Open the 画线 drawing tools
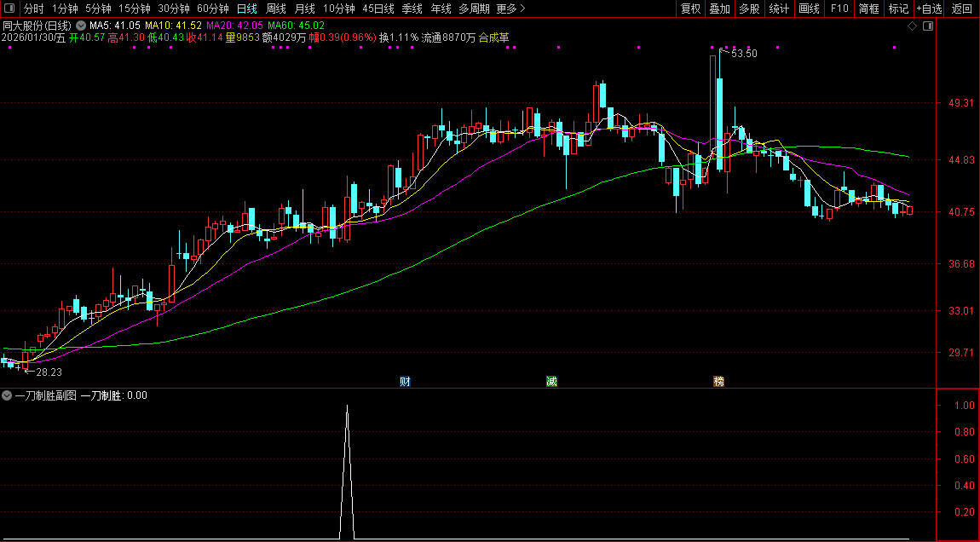This screenshot has width=980, height=542. pos(809,9)
